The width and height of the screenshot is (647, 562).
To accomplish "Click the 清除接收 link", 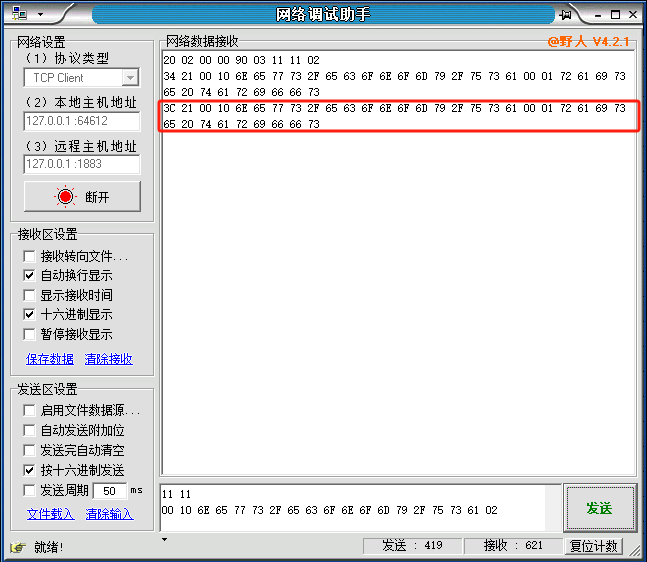I will tap(109, 359).
